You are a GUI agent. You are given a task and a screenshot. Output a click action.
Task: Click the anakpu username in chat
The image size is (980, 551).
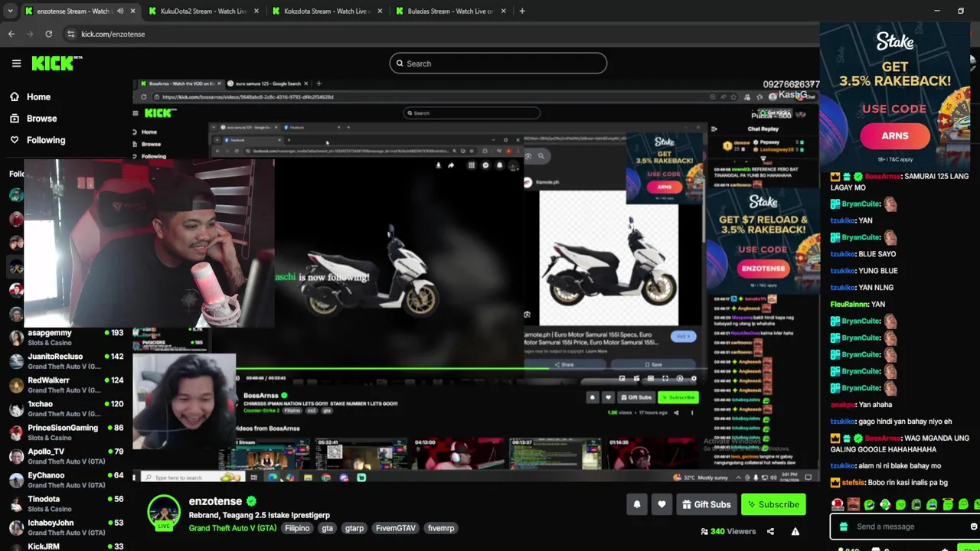(x=843, y=404)
